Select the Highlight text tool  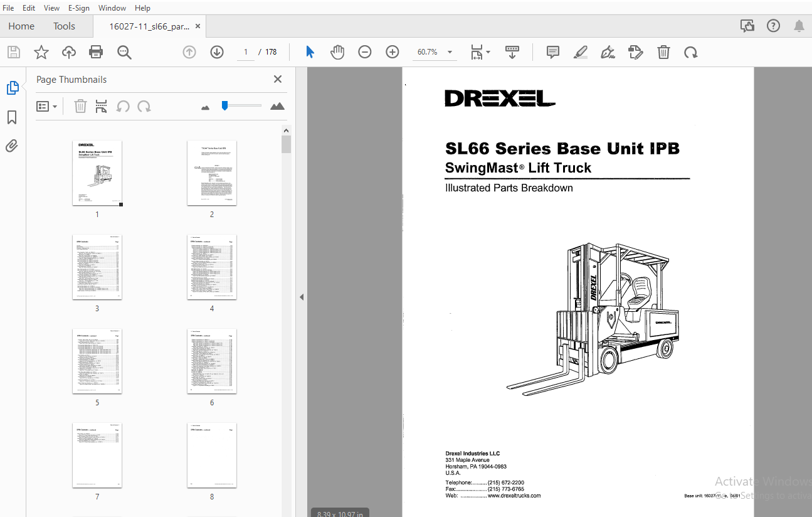(581, 52)
